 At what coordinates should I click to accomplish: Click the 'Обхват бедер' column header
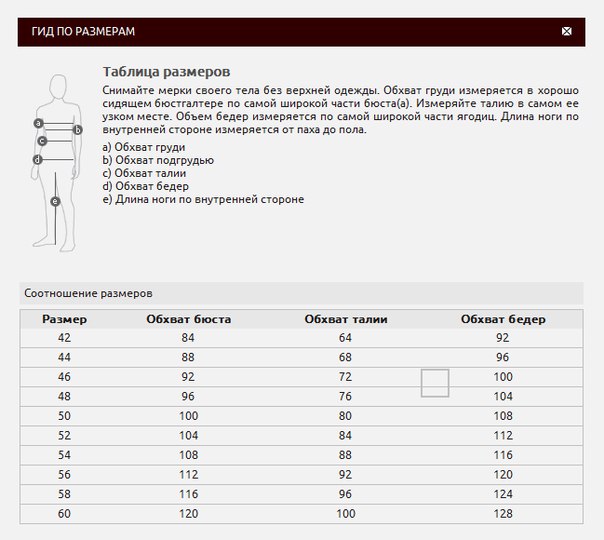tap(503, 319)
